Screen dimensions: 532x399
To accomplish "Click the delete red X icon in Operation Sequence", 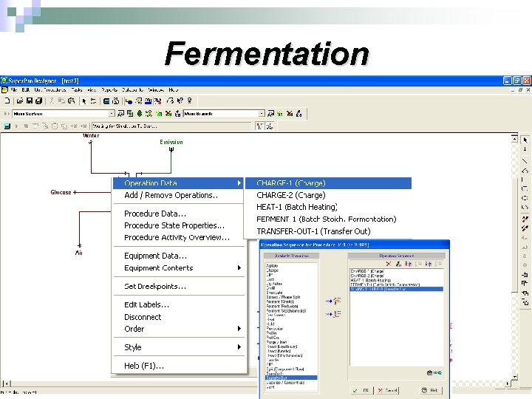I will click(389, 264).
